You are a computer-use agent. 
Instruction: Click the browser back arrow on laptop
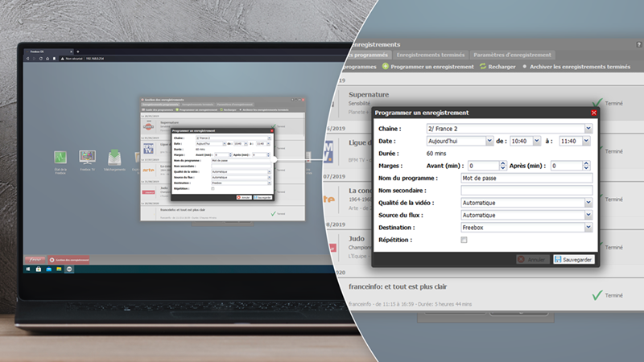28,59
